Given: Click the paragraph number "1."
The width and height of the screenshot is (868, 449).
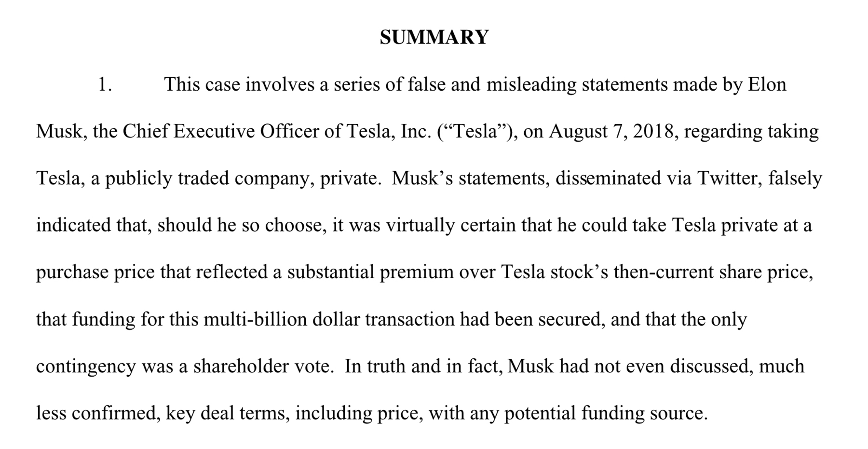Looking at the screenshot, I should 105,84.
